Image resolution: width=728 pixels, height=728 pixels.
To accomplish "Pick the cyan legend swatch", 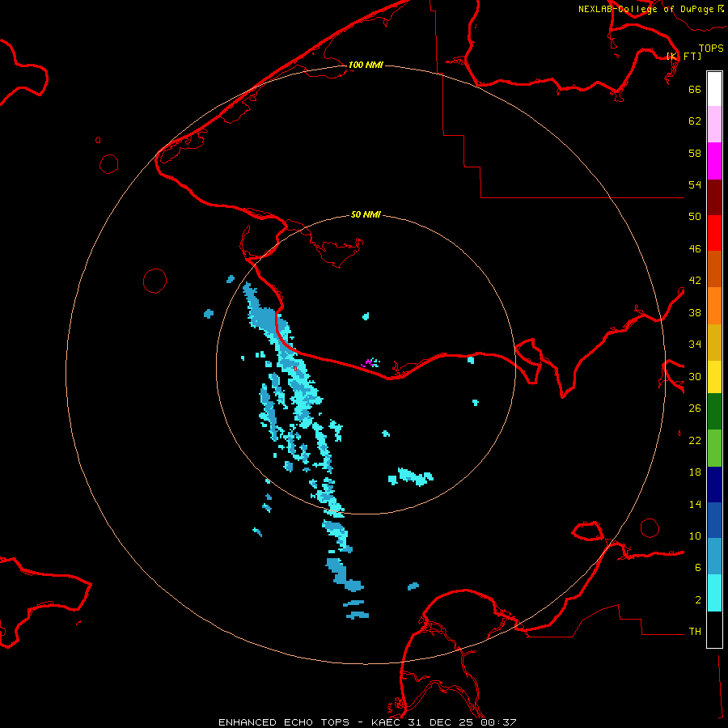I will click(714, 593).
